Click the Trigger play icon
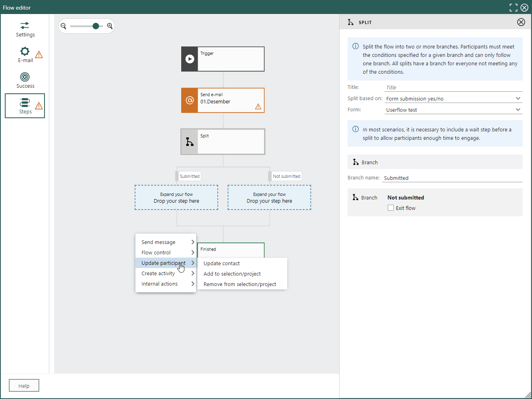Viewport: 532px width, 399px height. [190, 59]
